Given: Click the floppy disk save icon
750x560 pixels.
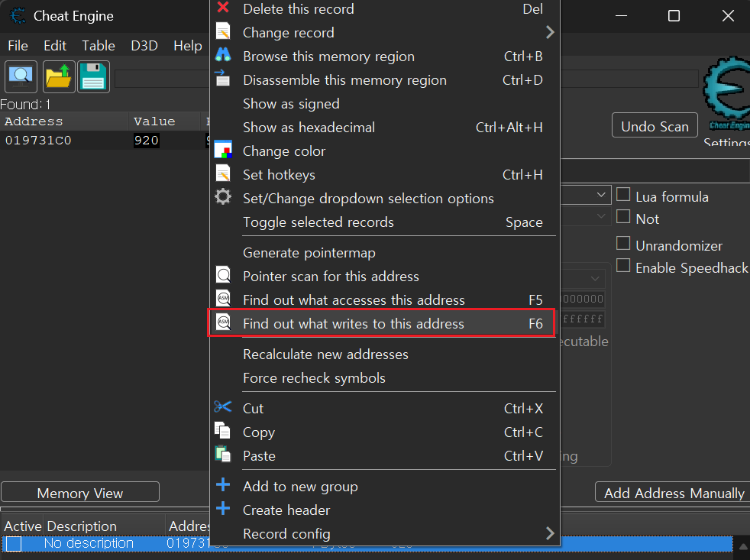Looking at the screenshot, I should pyautogui.click(x=93, y=76).
